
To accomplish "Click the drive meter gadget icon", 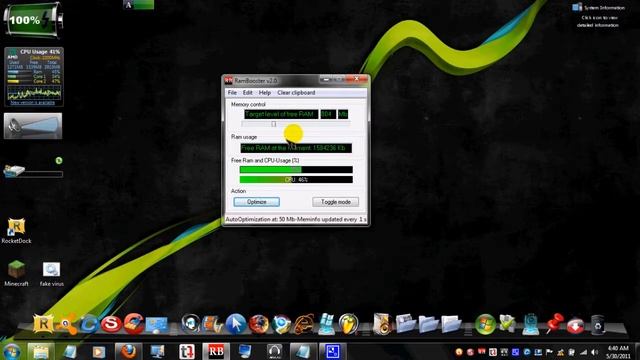I will pyautogui.click(x=14, y=170).
